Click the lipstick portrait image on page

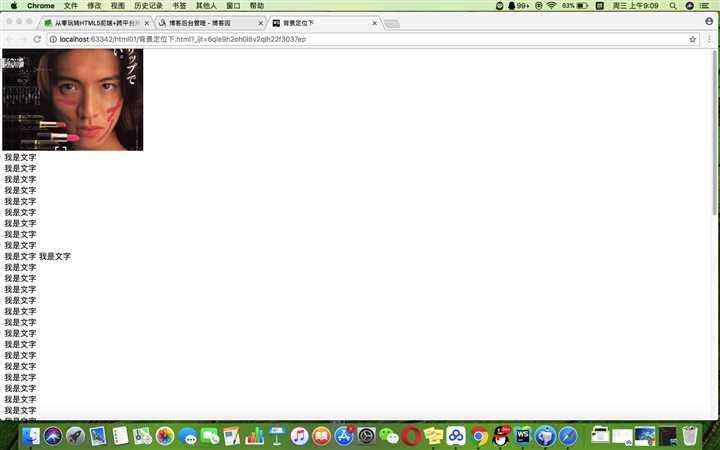(73, 100)
